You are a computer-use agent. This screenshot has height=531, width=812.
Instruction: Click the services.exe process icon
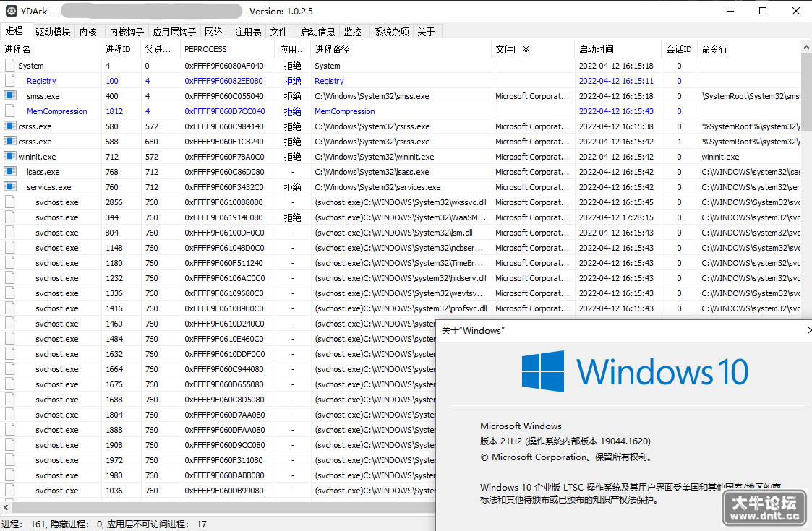coord(10,187)
